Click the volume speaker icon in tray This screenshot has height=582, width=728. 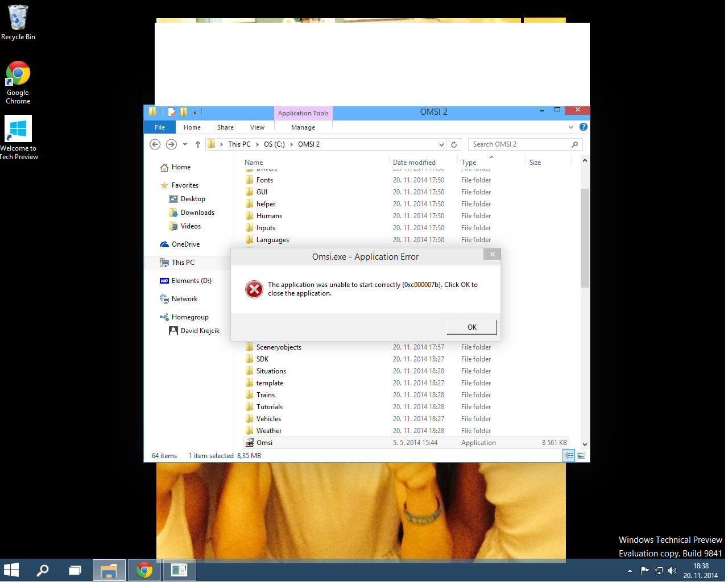click(672, 570)
